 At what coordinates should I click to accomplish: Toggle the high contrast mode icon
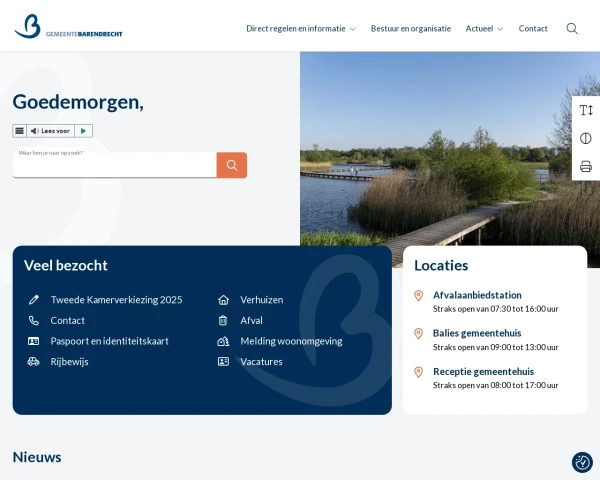586,138
